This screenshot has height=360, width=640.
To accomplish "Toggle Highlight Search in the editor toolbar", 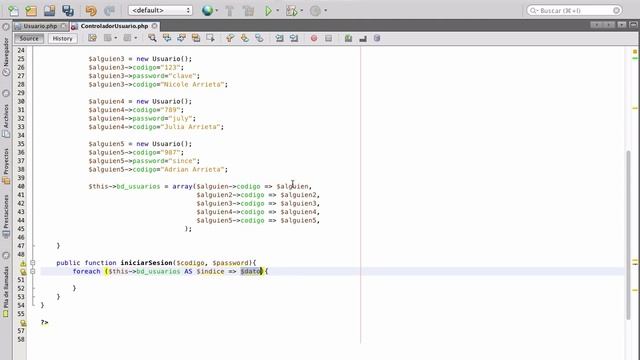I will tap(196, 38).
